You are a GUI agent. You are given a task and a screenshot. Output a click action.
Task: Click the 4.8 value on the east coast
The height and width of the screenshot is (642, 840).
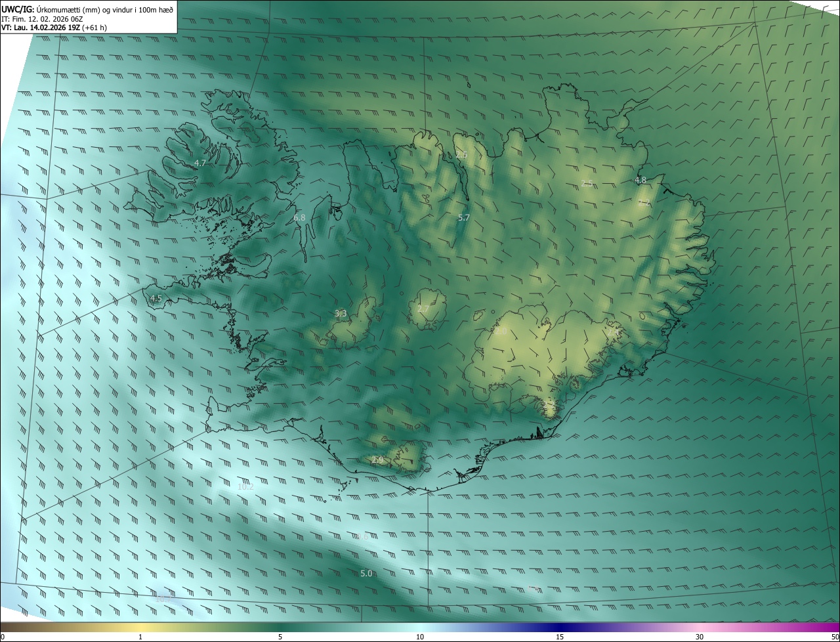click(640, 180)
